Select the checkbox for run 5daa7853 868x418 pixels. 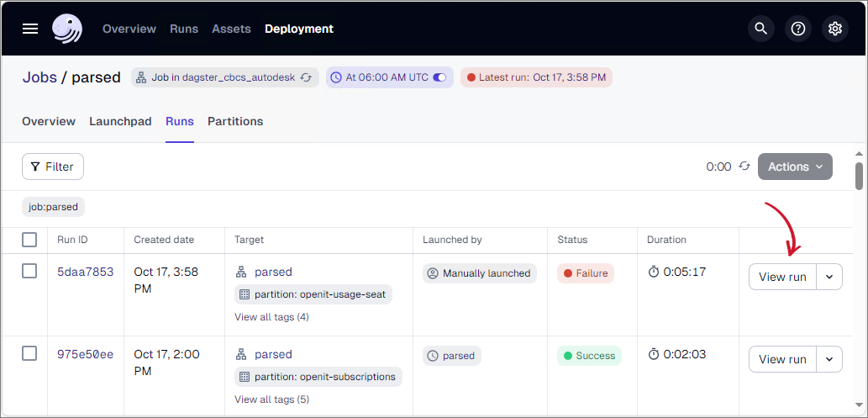tap(29, 271)
